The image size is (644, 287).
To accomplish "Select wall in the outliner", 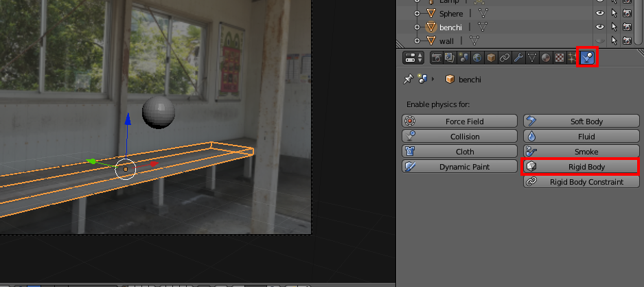I will (446, 41).
